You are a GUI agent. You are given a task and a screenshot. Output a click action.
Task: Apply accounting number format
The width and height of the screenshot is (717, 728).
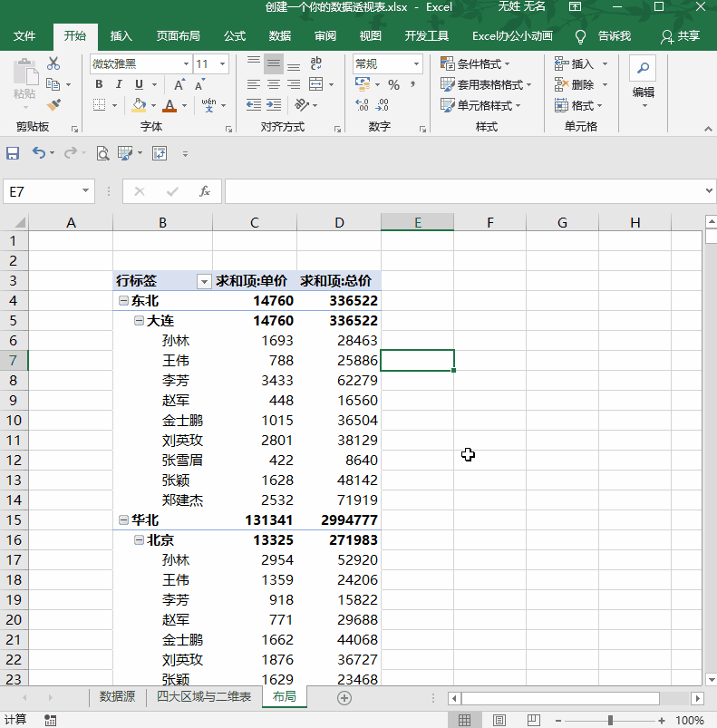[363, 84]
